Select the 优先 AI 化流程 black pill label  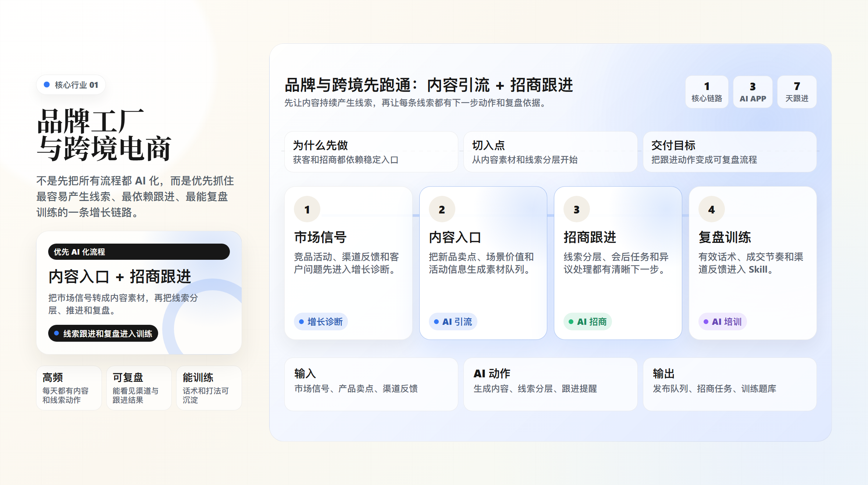click(x=139, y=252)
